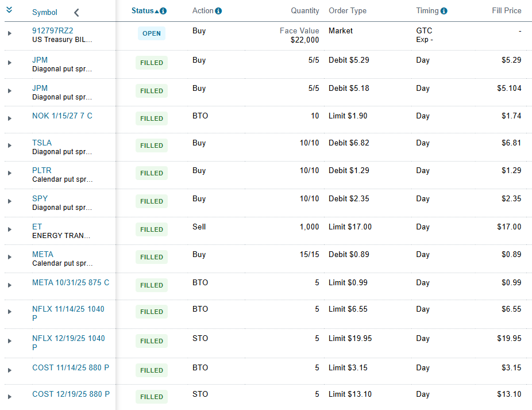Click the Action column header text
Image resolution: width=532 pixels, height=410 pixels.
203,11
